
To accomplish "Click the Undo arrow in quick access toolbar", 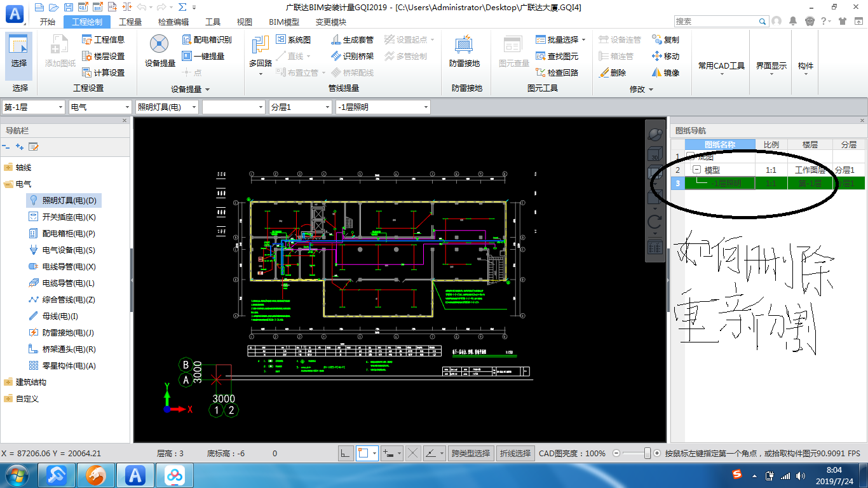I will (142, 7).
